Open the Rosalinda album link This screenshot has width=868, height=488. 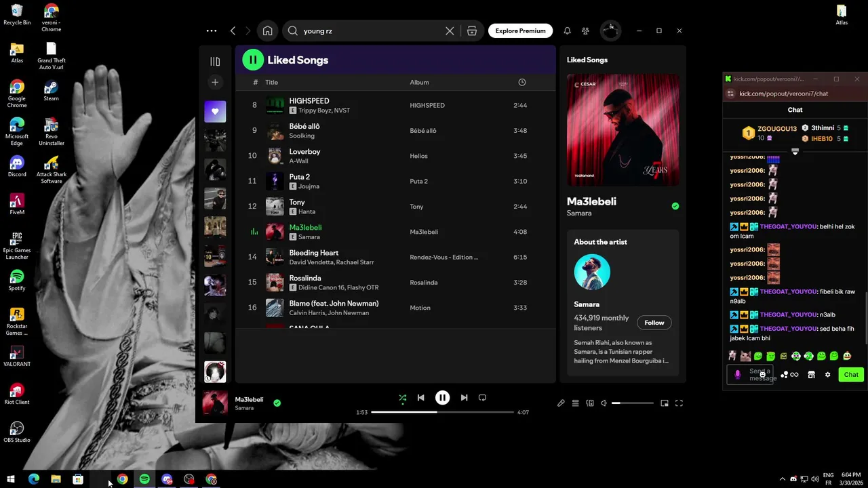pos(424,282)
